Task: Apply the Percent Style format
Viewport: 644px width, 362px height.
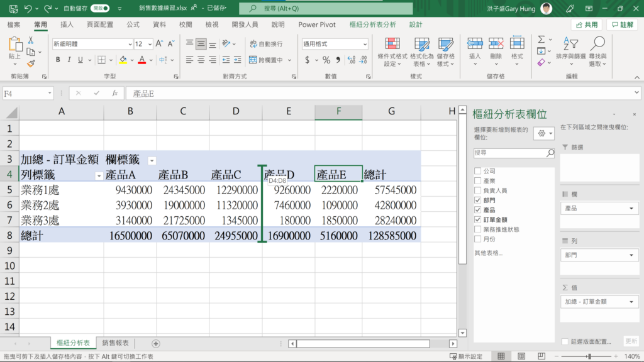Action: (326, 60)
